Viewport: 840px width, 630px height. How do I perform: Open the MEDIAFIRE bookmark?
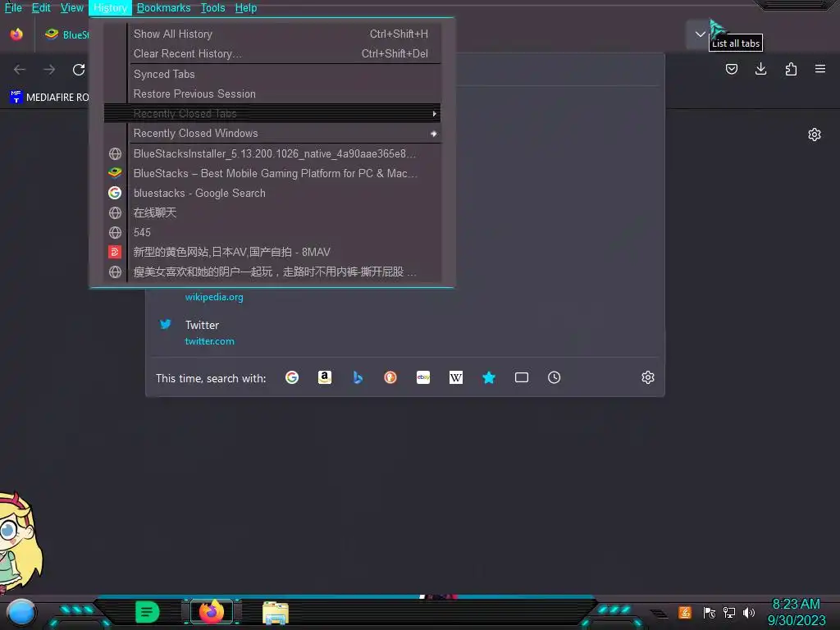click(x=49, y=97)
